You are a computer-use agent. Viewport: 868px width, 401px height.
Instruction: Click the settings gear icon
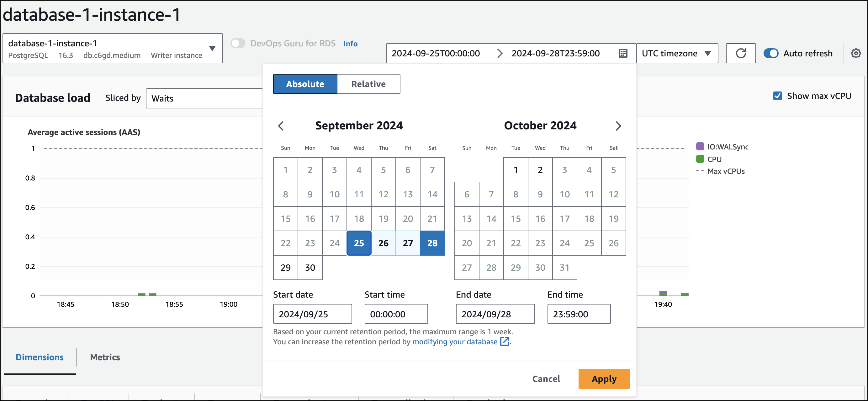856,53
